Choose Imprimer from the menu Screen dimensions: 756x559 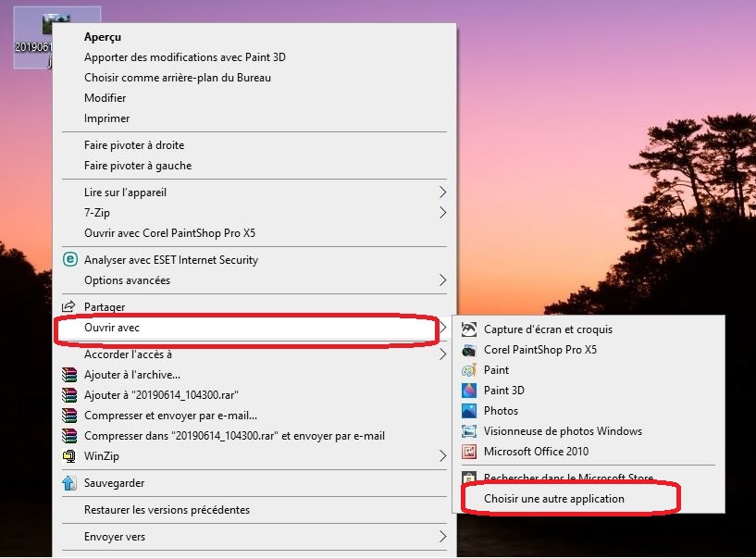coord(254,118)
